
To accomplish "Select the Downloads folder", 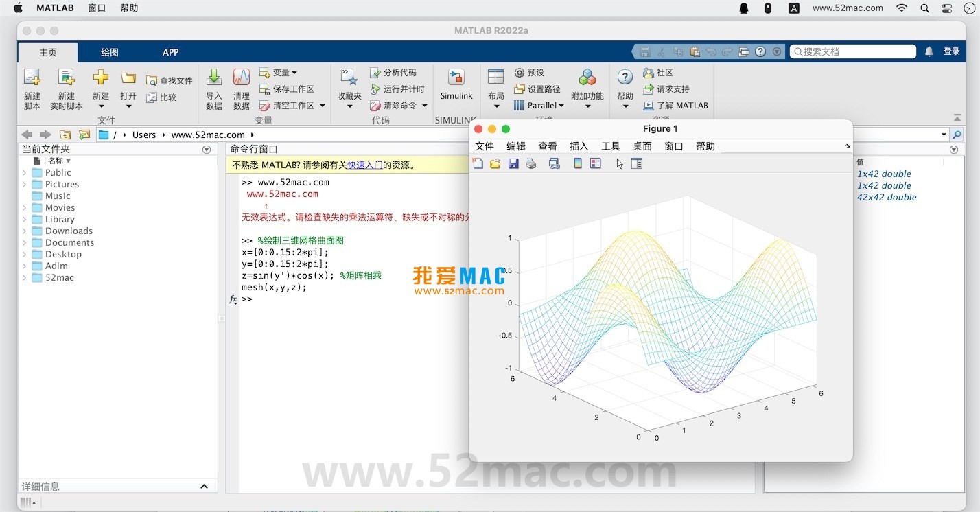I will coord(69,231).
